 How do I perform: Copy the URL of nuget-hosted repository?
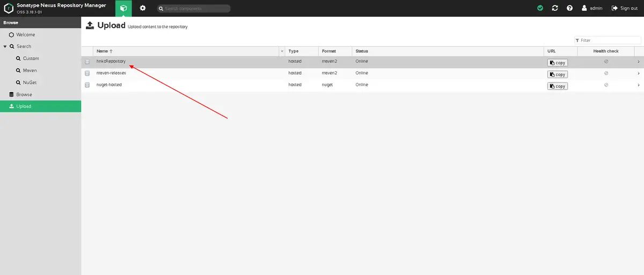(558, 86)
